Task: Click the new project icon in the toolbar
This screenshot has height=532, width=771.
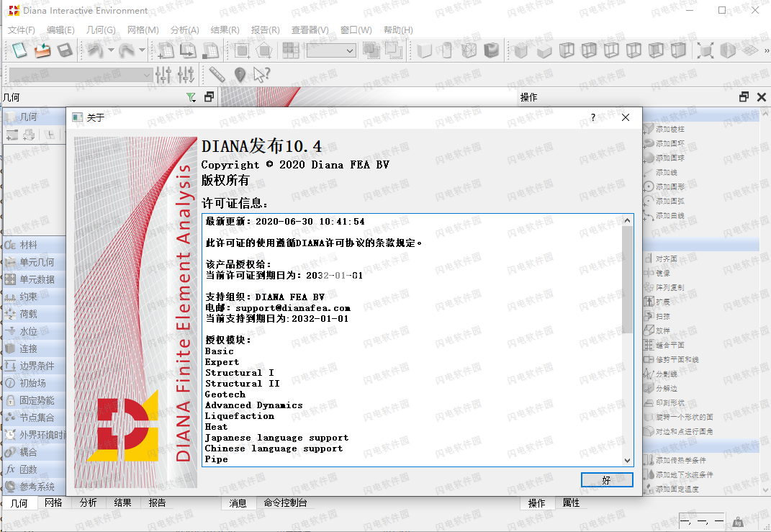Action: pos(19,50)
